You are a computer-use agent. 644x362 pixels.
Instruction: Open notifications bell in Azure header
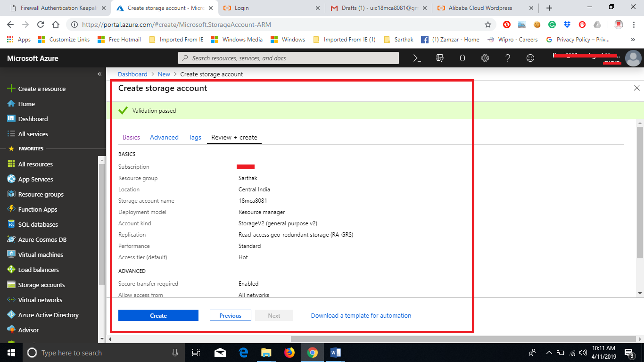pyautogui.click(x=462, y=58)
